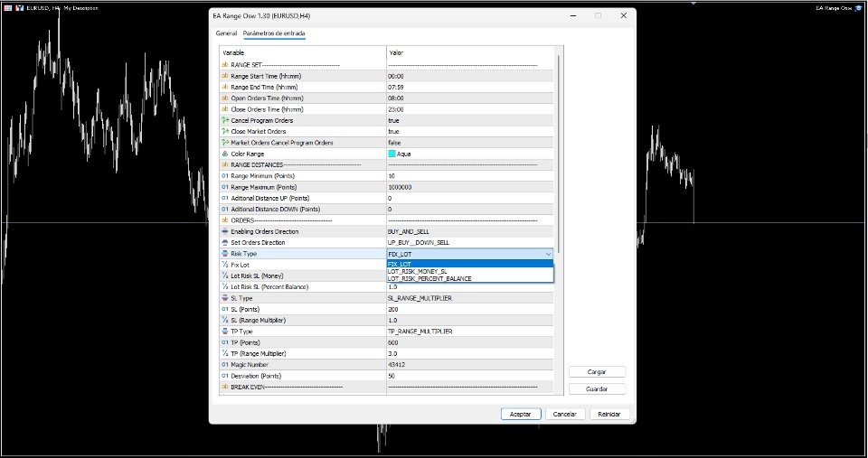Click the parameter list vertical scrollbar

[x=558, y=154]
